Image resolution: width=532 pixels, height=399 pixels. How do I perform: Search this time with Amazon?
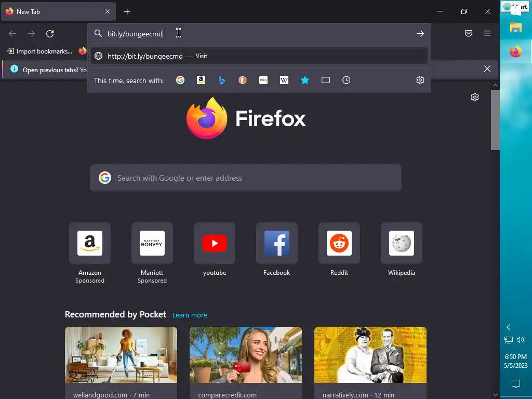[x=201, y=80]
